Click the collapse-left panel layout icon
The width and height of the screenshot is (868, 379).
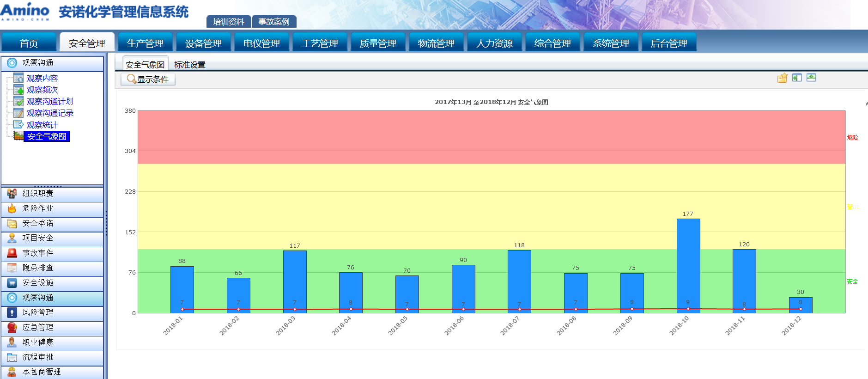click(x=797, y=78)
